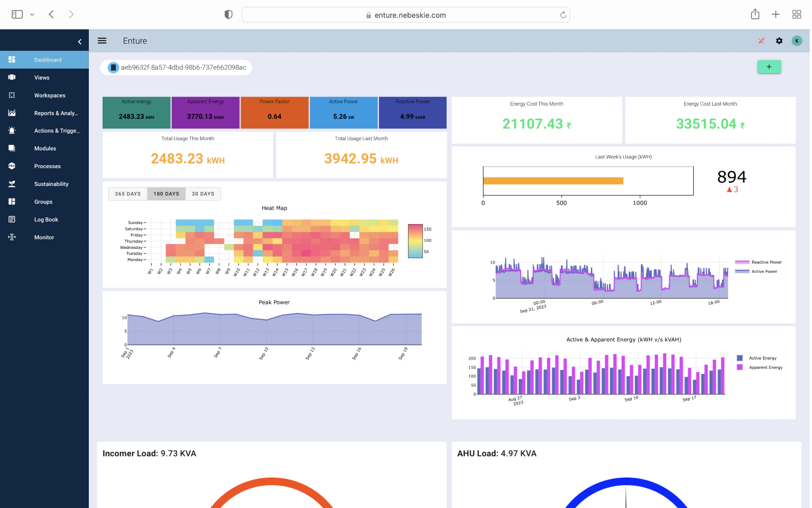The image size is (812, 508).
Task: Switch heat map to 30 DAYS
Action: [203, 194]
